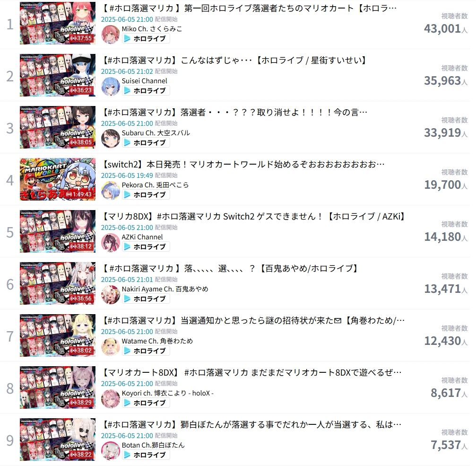Open Watame Ch. 角巻わため avatar icon

[111, 346]
